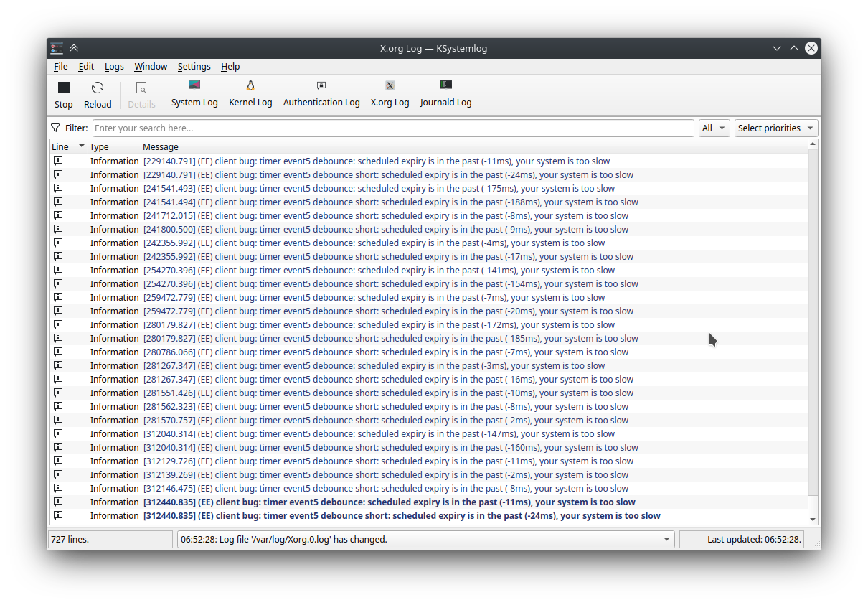Sort by the Message column header
Image resolution: width=868 pixels, height=605 pixels.
tap(473, 146)
